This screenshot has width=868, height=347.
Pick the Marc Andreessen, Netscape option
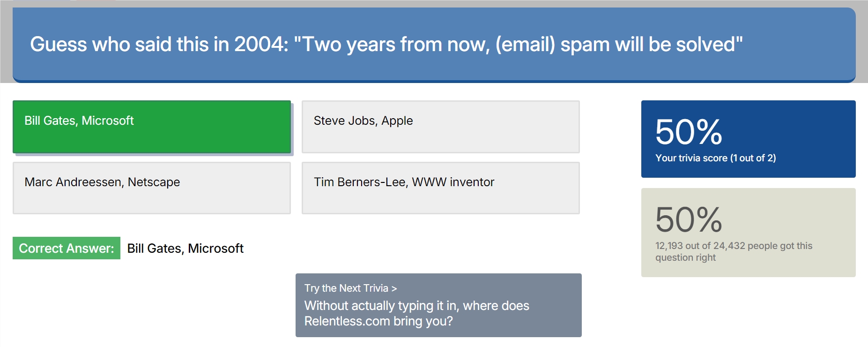[151, 188]
